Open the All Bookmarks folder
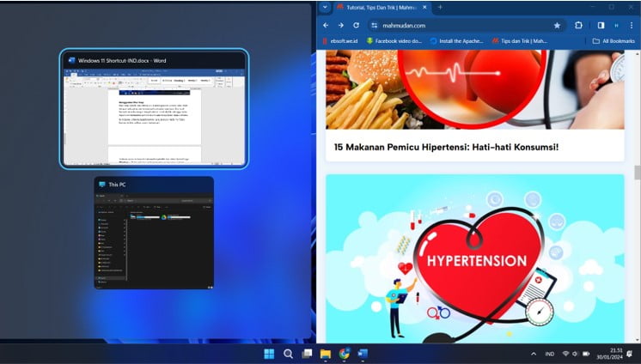 point(614,40)
